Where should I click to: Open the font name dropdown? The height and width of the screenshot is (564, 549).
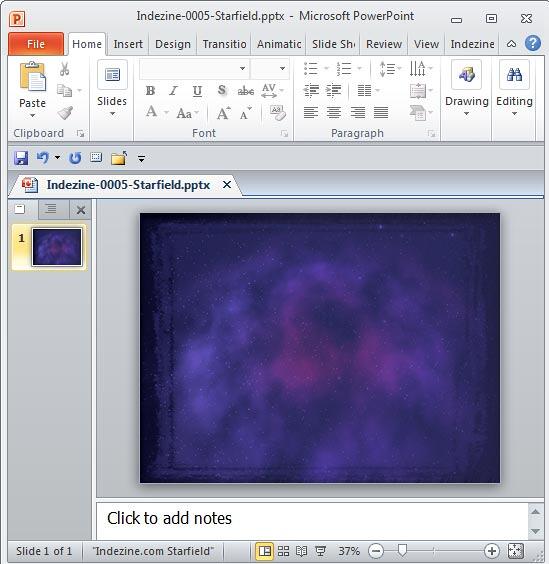point(242,68)
